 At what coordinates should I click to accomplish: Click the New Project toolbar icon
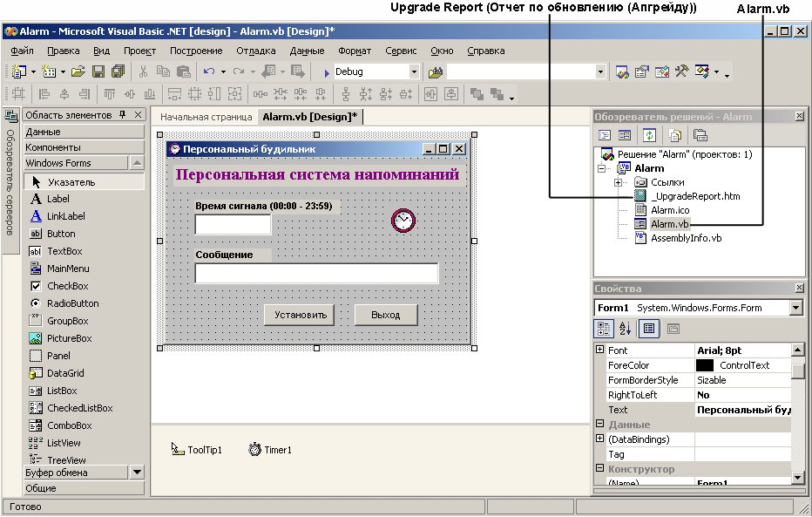[19, 71]
